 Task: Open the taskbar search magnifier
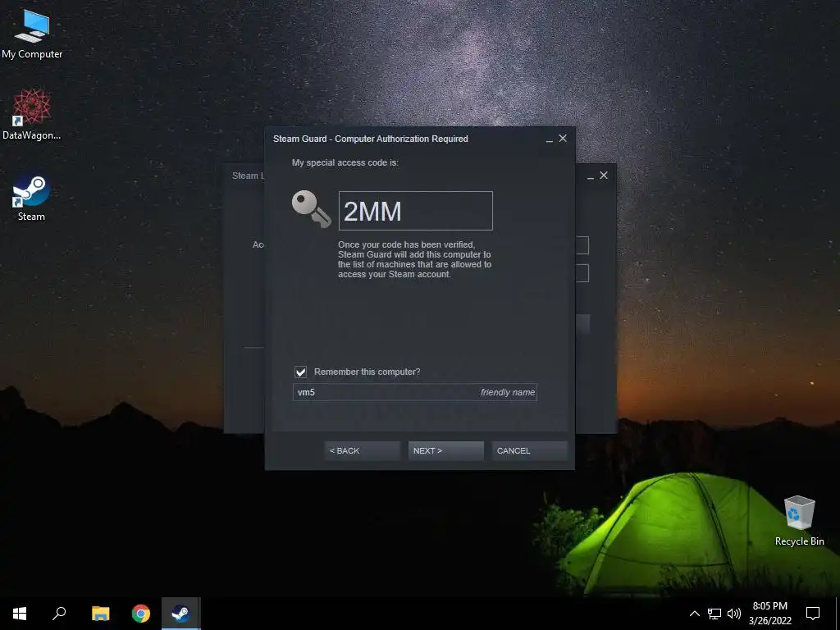(x=59, y=614)
